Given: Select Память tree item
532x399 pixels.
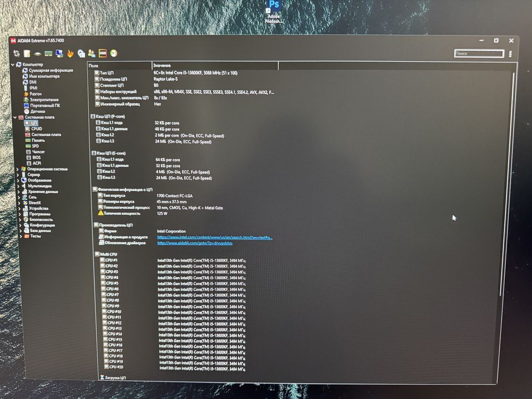Looking at the screenshot, I should [x=35, y=140].
